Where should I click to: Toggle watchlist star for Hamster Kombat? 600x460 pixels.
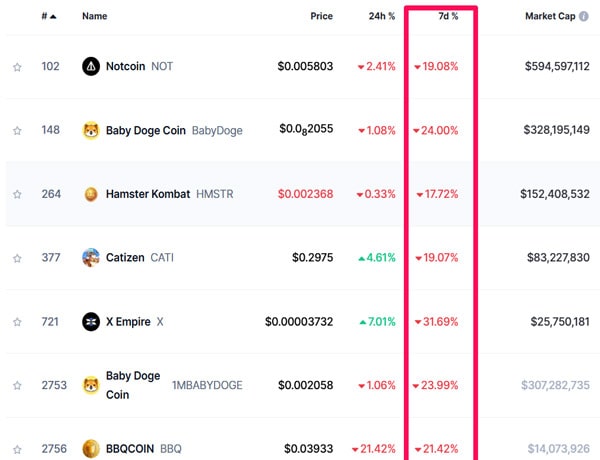17,194
